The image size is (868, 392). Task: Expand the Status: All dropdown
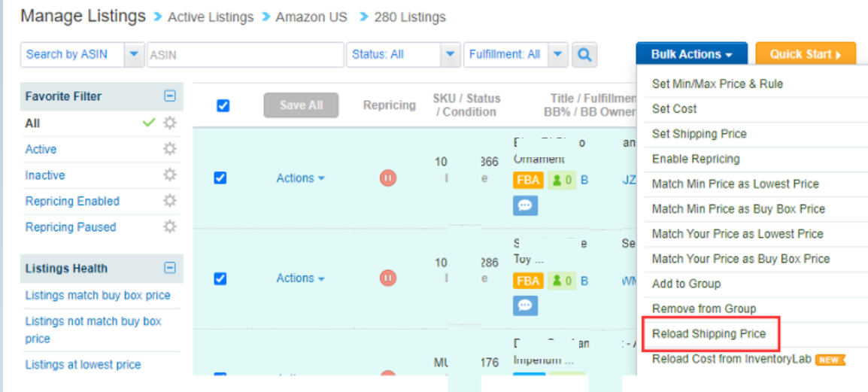coord(404,54)
